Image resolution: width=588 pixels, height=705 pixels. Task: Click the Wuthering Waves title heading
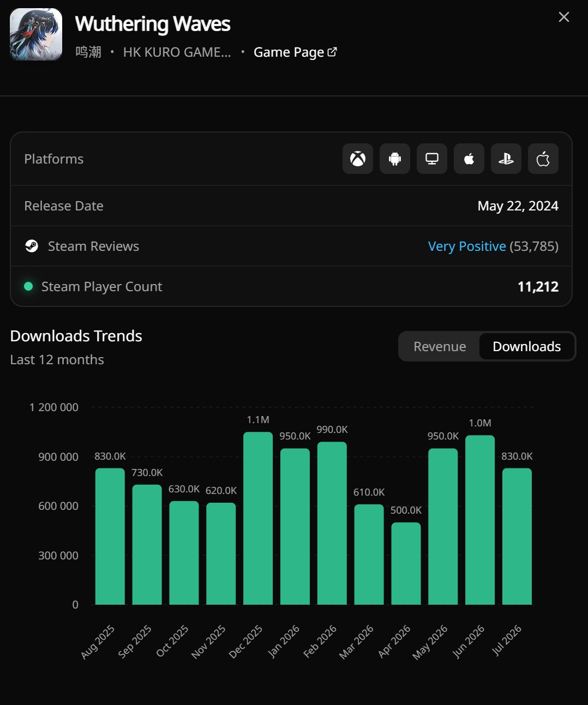[x=153, y=24]
